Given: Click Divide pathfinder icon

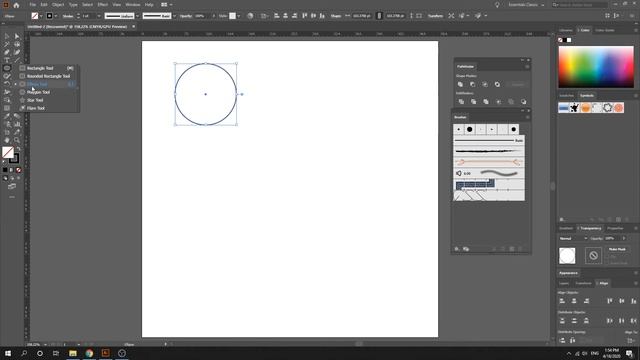Looking at the screenshot, I should click(x=461, y=102).
